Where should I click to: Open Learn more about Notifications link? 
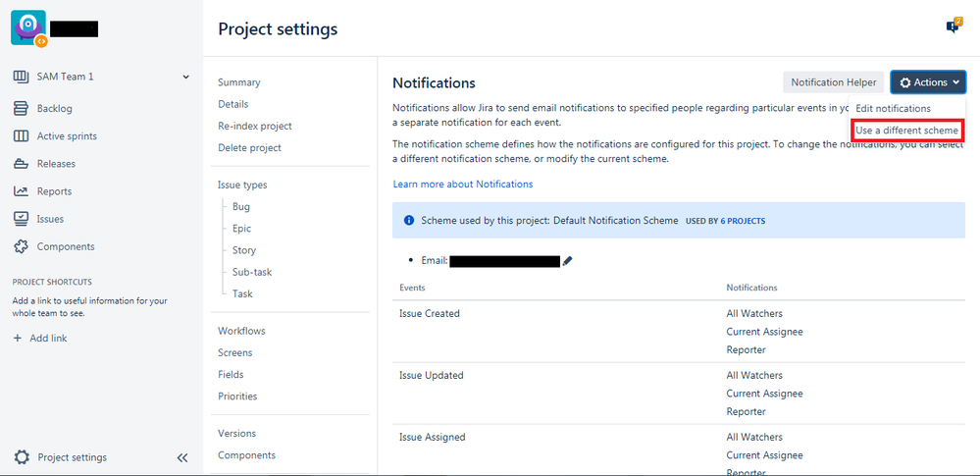(x=462, y=185)
